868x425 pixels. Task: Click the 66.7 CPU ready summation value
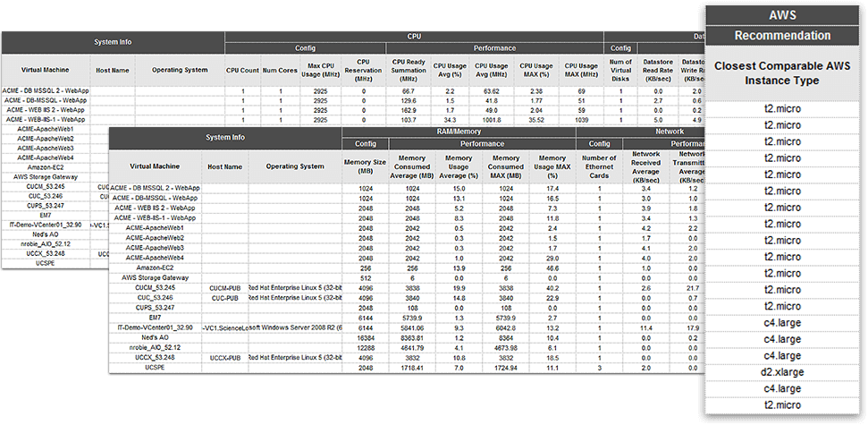pos(409,91)
